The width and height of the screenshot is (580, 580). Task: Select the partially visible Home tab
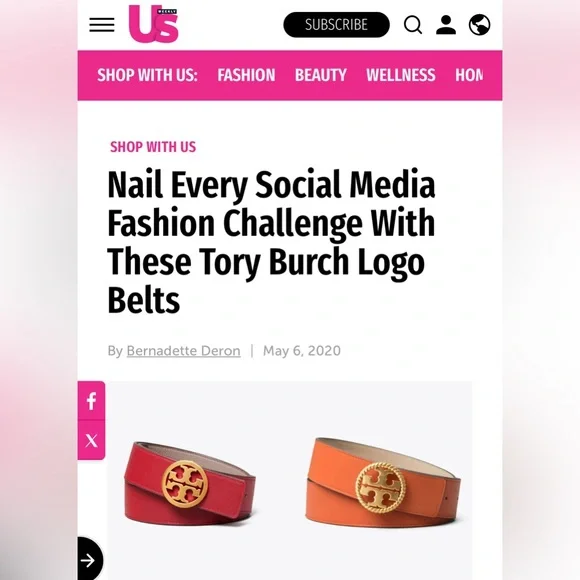[x=469, y=75]
